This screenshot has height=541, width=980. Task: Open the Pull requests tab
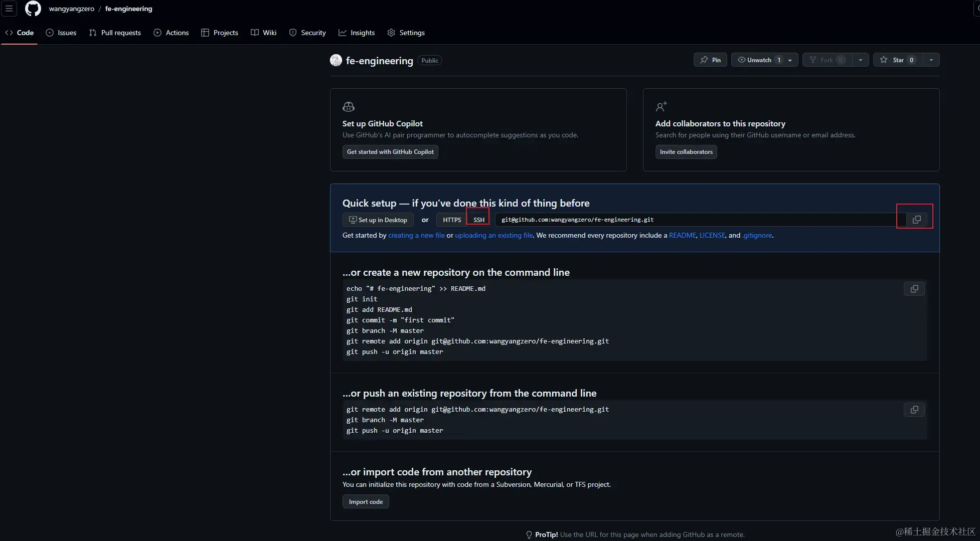[115, 33]
